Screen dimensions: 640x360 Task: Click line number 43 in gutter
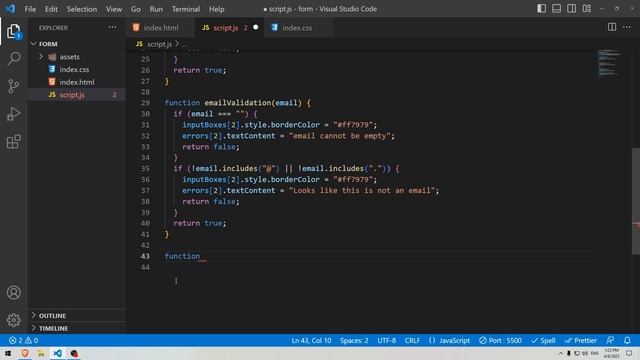(145, 256)
